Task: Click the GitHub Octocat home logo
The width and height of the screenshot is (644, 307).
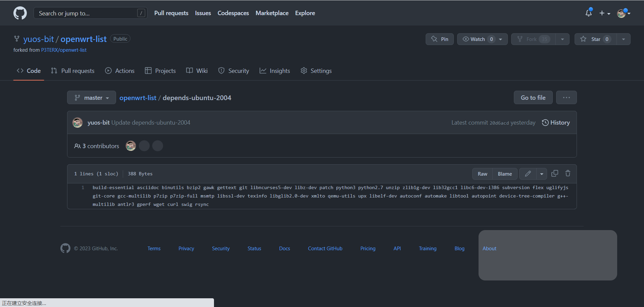Action: (x=20, y=13)
